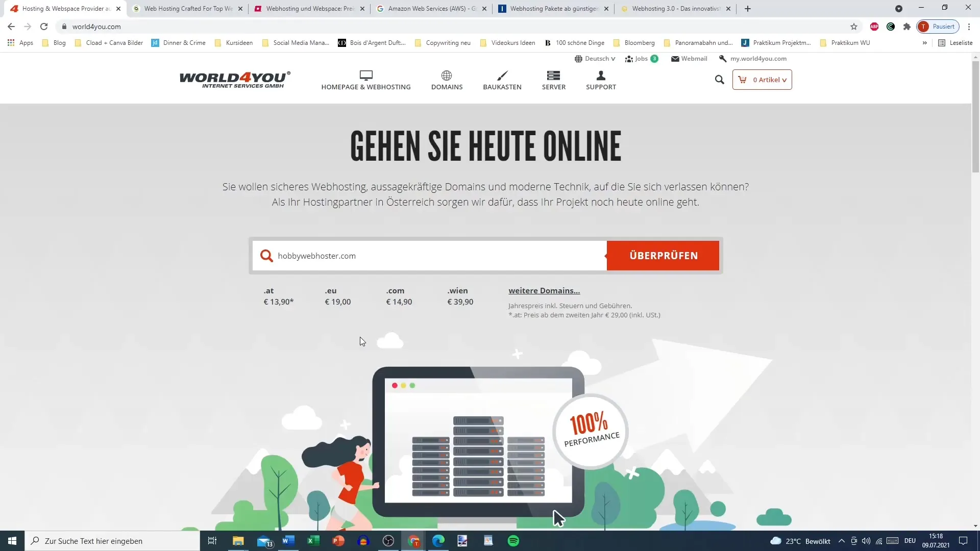Viewport: 980px width, 551px height.
Task: Click the shopping cart icon
Action: [742, 80]
